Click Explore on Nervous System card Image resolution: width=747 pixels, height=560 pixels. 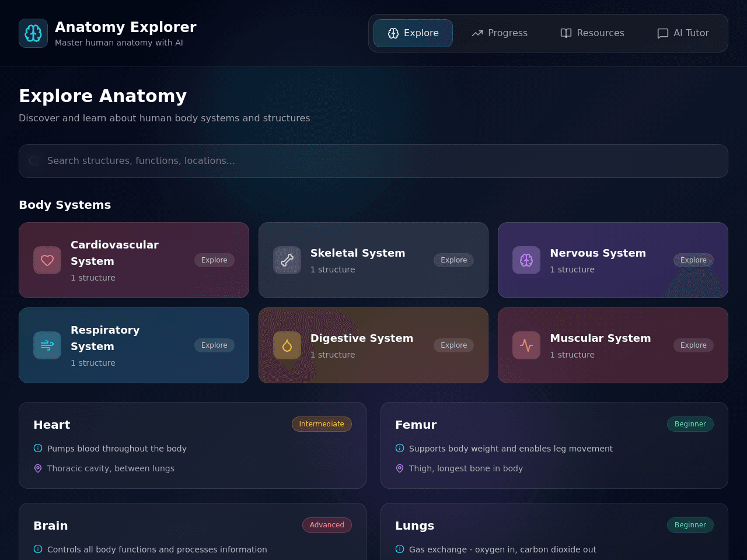click(693, 260)
